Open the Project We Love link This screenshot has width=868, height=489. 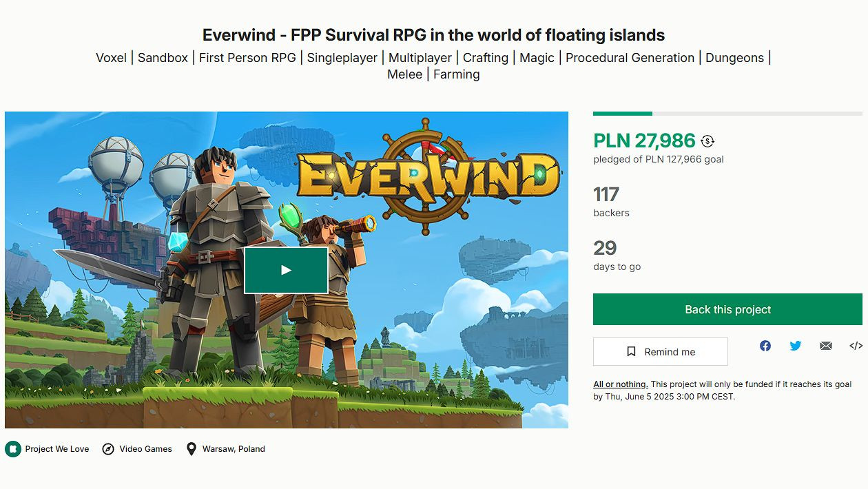pos(57,449)
